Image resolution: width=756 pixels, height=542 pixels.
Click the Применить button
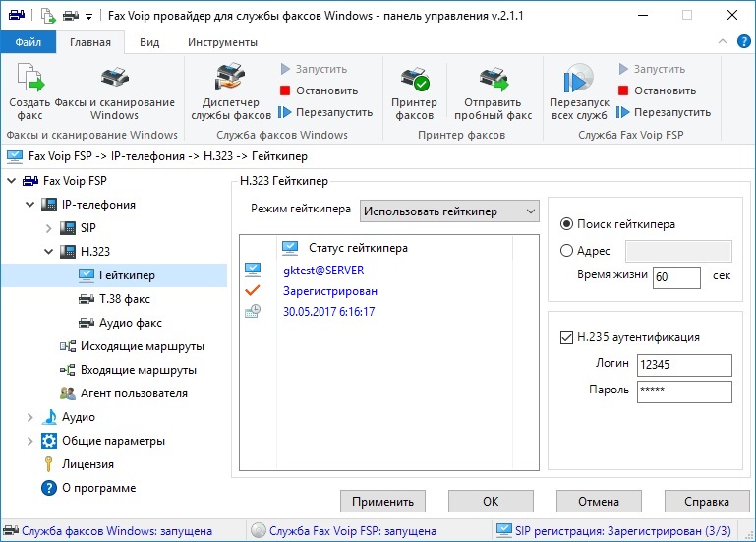click(x=382, y=502)
